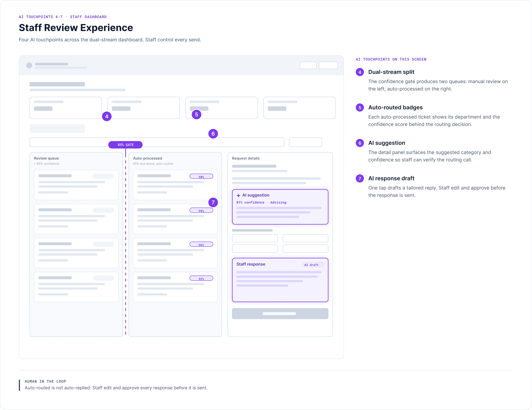The width and height of the screenshot is (532, 410).
Task: Click the AI suggestion sparkle icon
Action: (238, 195)
